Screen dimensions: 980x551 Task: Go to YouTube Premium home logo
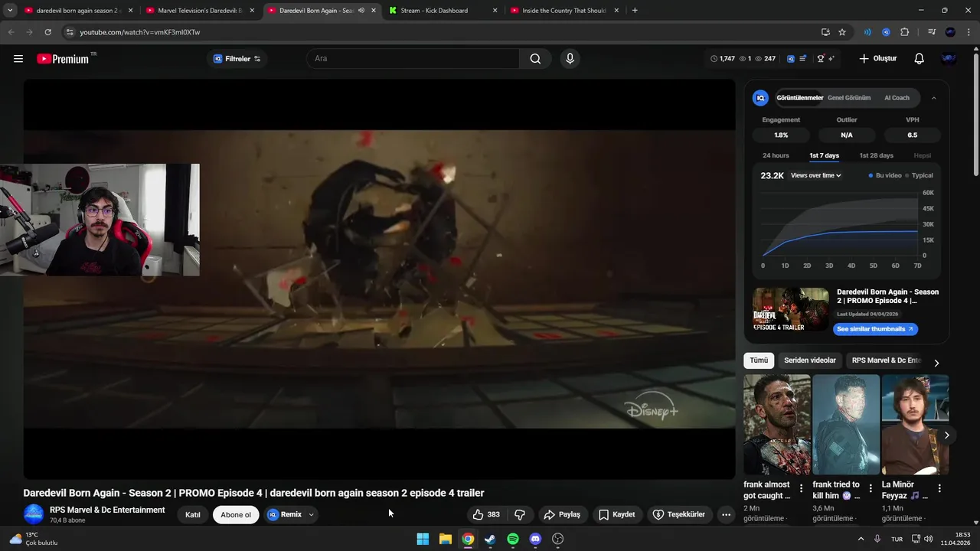pyautogui.click(x=63, y=59)
